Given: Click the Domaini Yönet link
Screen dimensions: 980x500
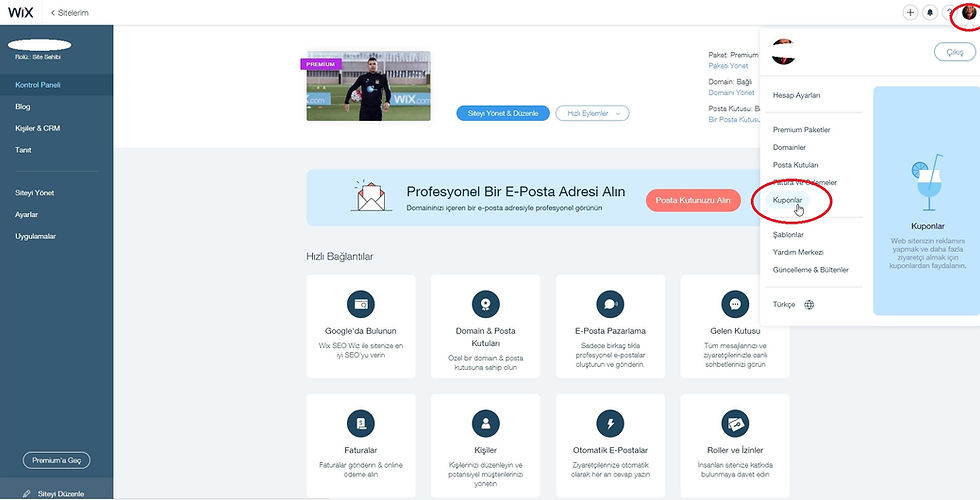Looking at the screenshot, I should [731, 92].
